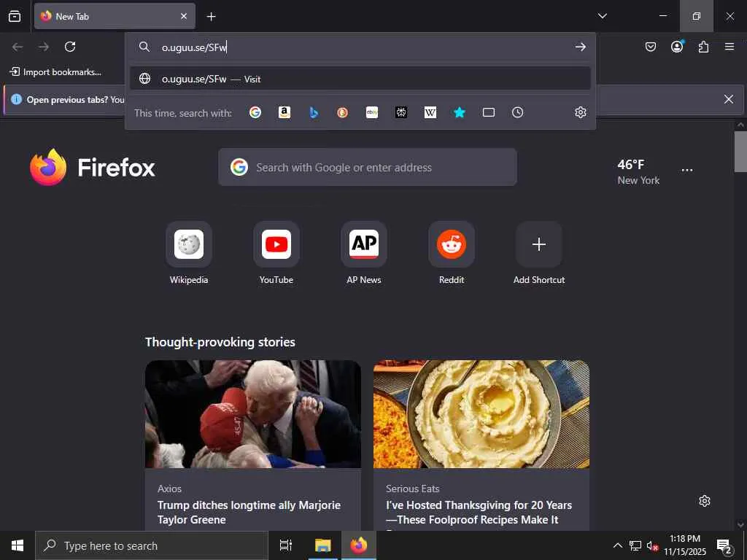Search this time with DuckDuckGo
The height and width of the screenshot is (560, 747).
coord(343,112)
